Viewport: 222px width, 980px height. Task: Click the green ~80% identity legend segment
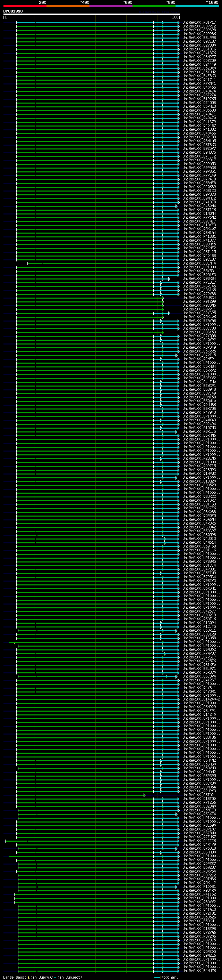pyautogui.click(x=154, y=6)
